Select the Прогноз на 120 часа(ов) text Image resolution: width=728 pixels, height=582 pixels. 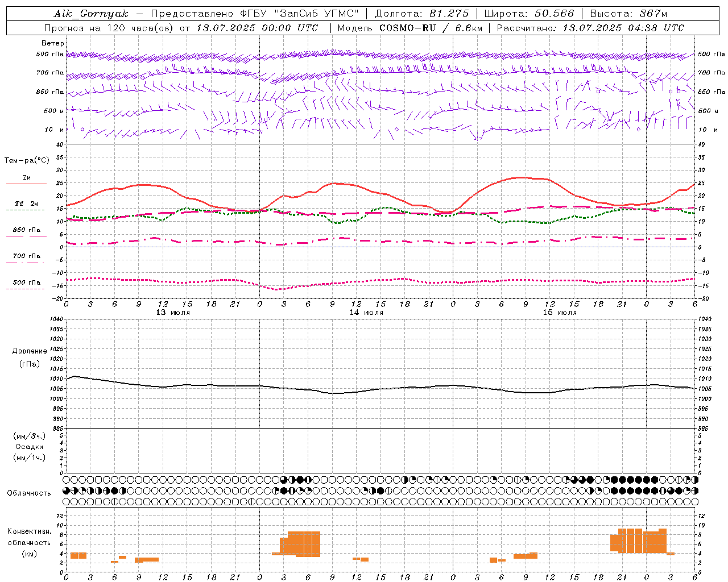tap(109, 28)
